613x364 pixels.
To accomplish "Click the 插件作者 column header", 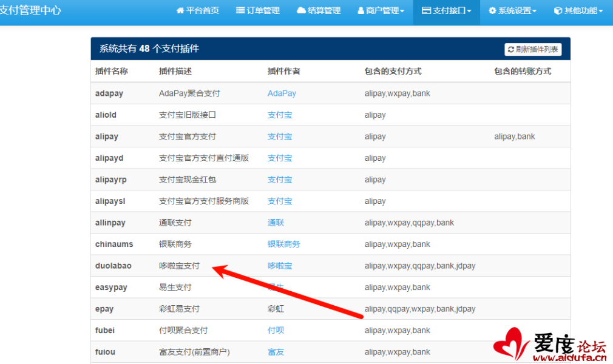I will click(x=283, y=71).
